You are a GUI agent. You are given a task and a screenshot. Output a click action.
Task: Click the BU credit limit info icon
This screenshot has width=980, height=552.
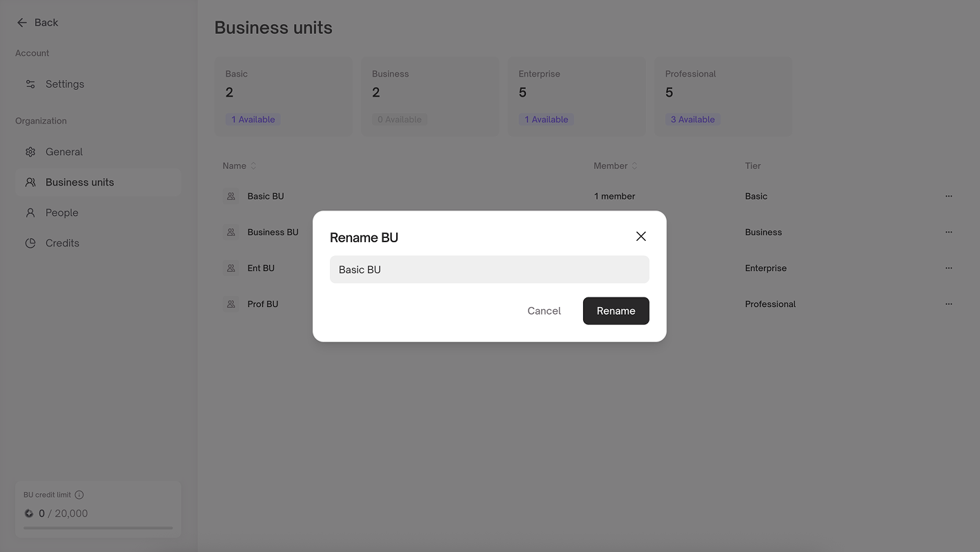79,495
